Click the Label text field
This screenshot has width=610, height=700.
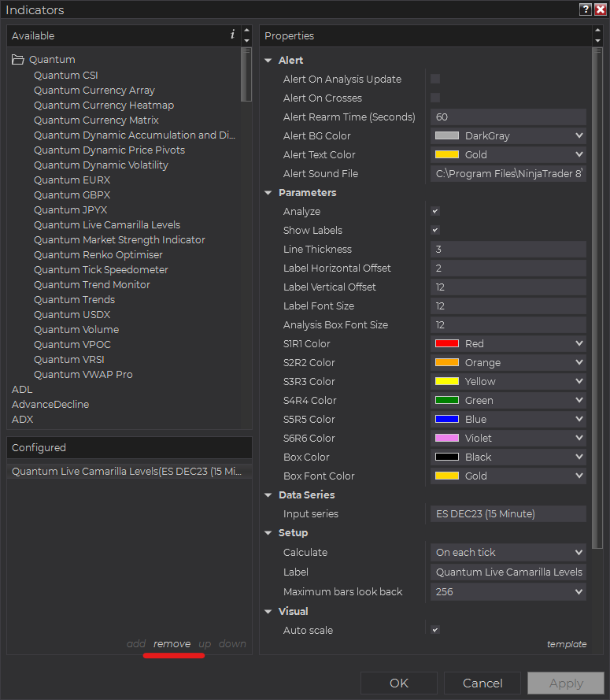508,572
